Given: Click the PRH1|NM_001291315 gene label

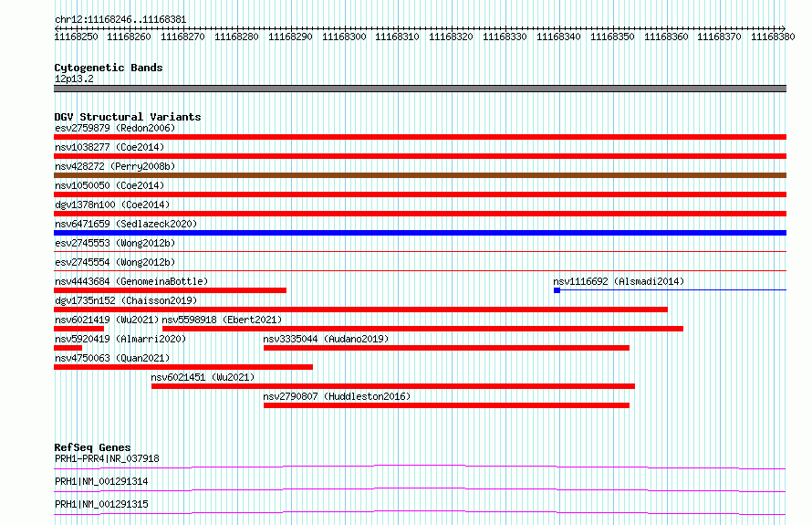Looking at the screenshot, I should (101, 504).
